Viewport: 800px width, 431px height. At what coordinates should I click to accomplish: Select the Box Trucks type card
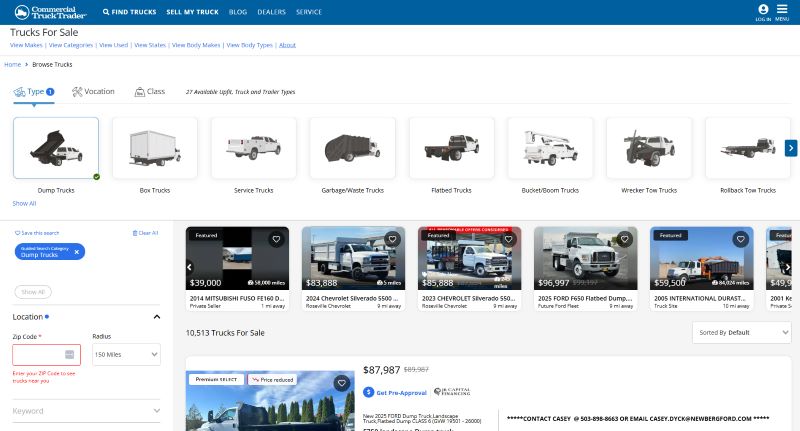pos(155,148)
